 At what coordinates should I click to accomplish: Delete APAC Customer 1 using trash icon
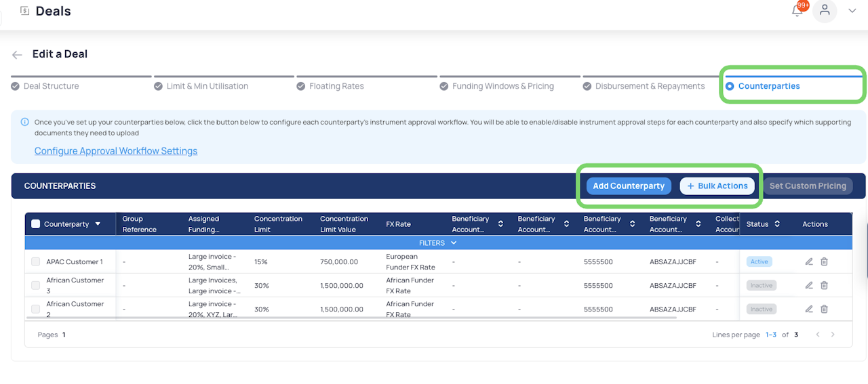click(825, 261)
